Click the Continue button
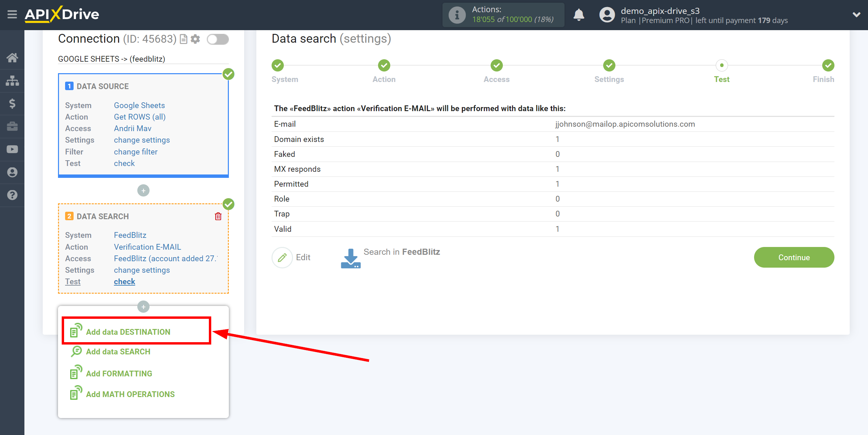Viewport: 868px width, 435px height. click(794, 257)
